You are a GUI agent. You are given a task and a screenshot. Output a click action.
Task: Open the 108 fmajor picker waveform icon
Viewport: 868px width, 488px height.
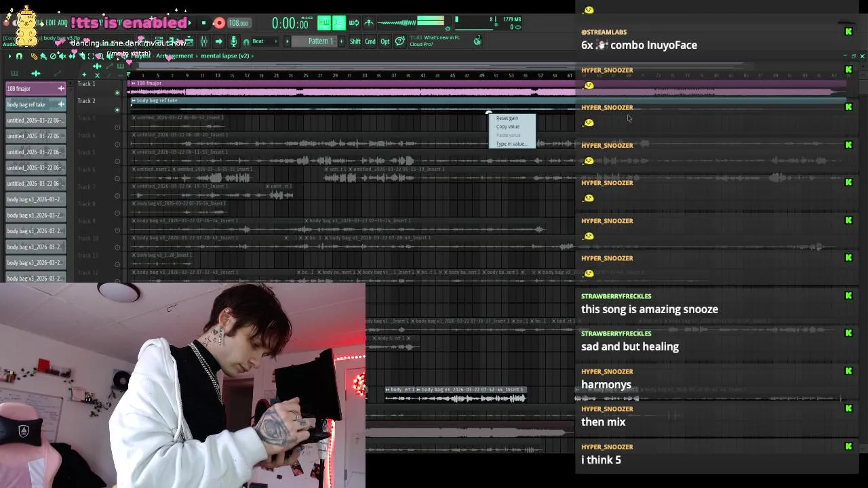(x=61, y=89)
